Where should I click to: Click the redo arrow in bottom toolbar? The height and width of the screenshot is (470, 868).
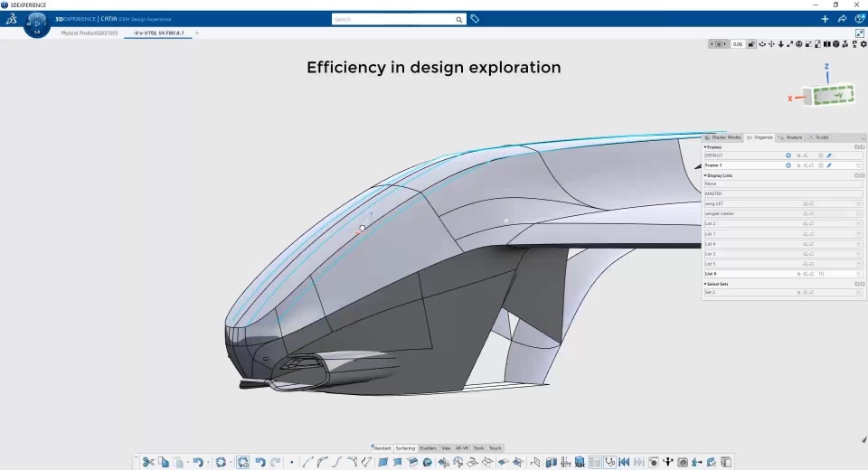(275, 462)
